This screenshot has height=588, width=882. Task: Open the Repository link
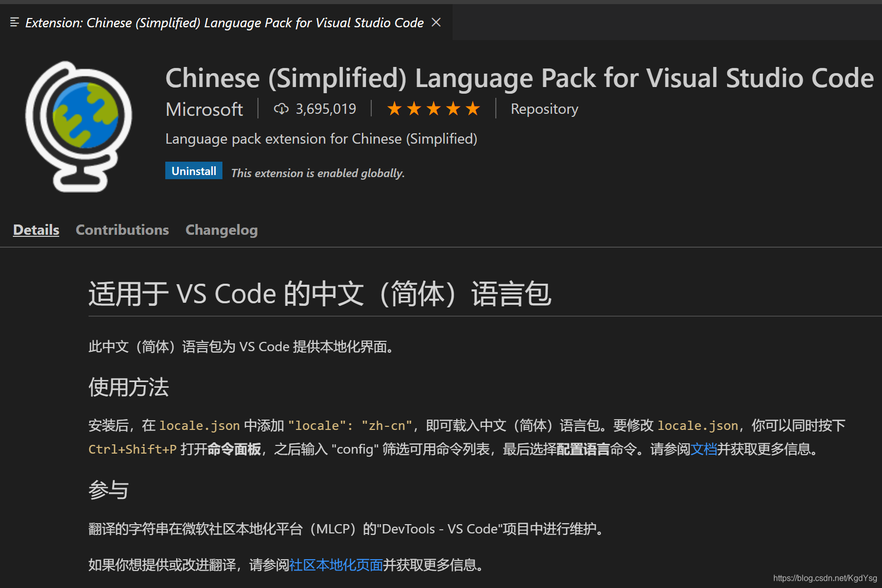coord(544,109)
